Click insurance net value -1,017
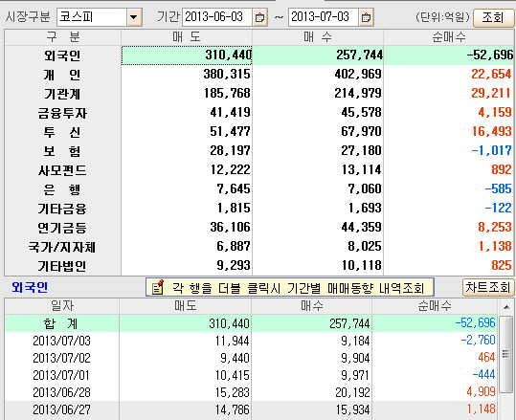Image resolution: width=516 pixels, height=420 pixels. coord(492,150)
